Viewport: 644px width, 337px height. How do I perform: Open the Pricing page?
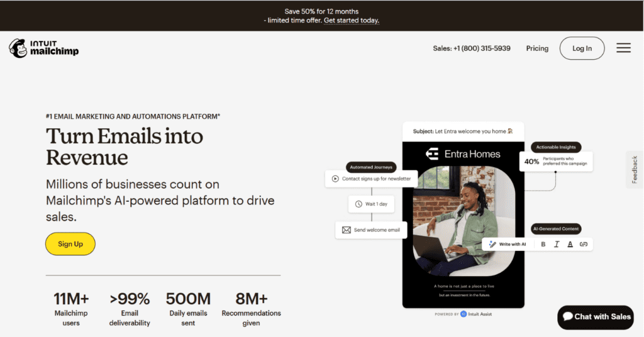point(537,48)
